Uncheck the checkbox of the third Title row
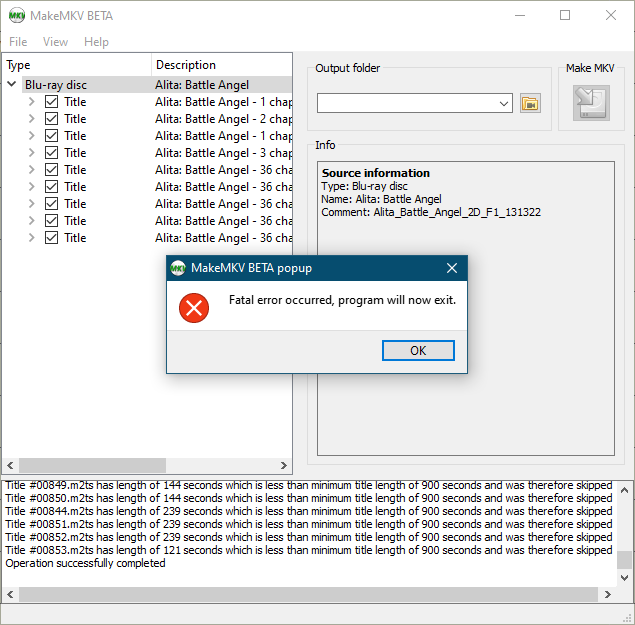The width and height of the screenshot is (635, 625). (x=51, y=136)
